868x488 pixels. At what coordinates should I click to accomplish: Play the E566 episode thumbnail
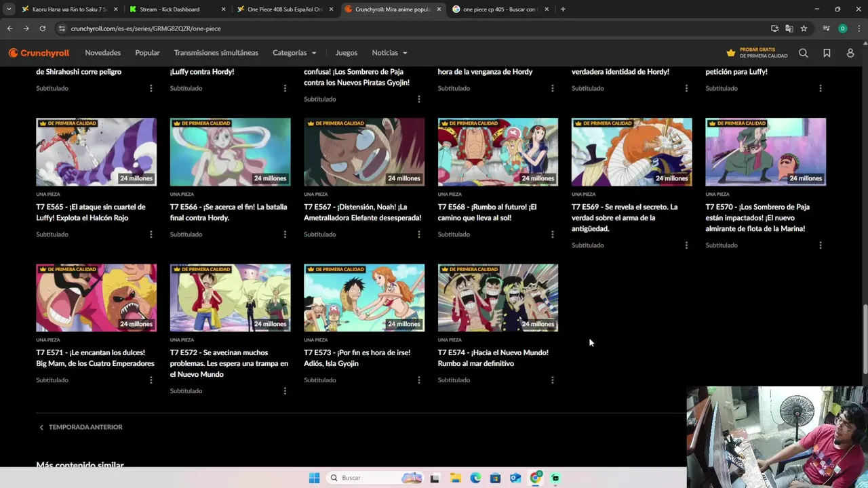click(x=230, y=152)
